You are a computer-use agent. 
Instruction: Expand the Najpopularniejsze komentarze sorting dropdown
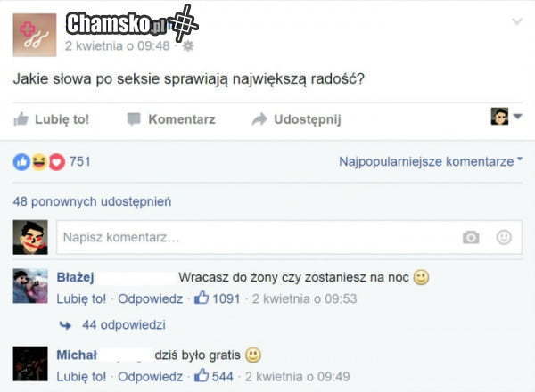[x=431, y=161]
